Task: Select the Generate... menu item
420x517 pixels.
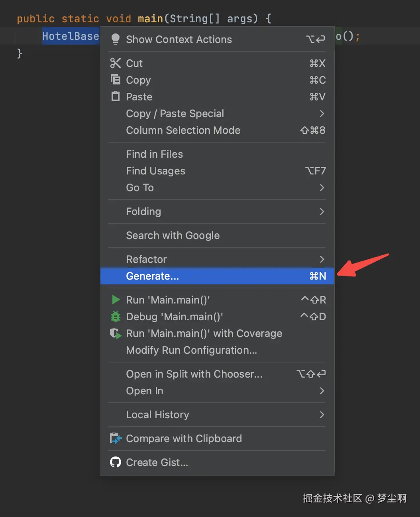Action: coord(152,276)
